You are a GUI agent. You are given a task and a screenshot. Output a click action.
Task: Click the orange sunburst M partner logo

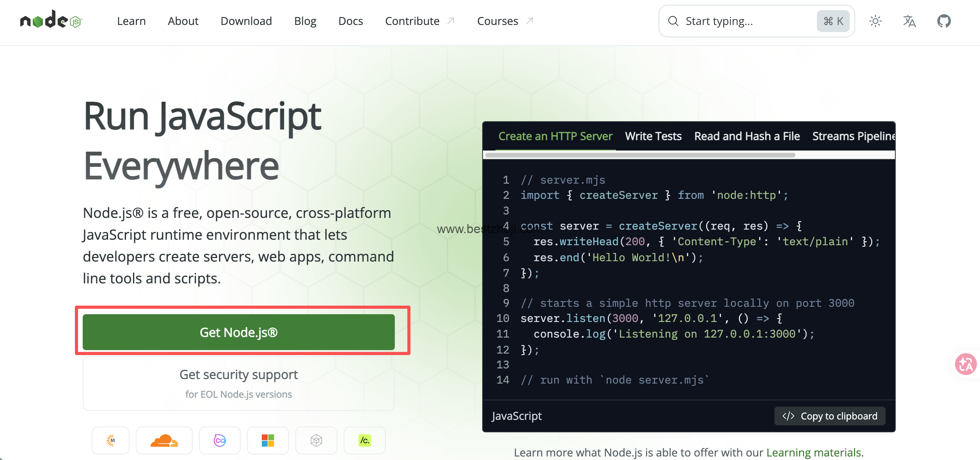[x=111, y=441]
